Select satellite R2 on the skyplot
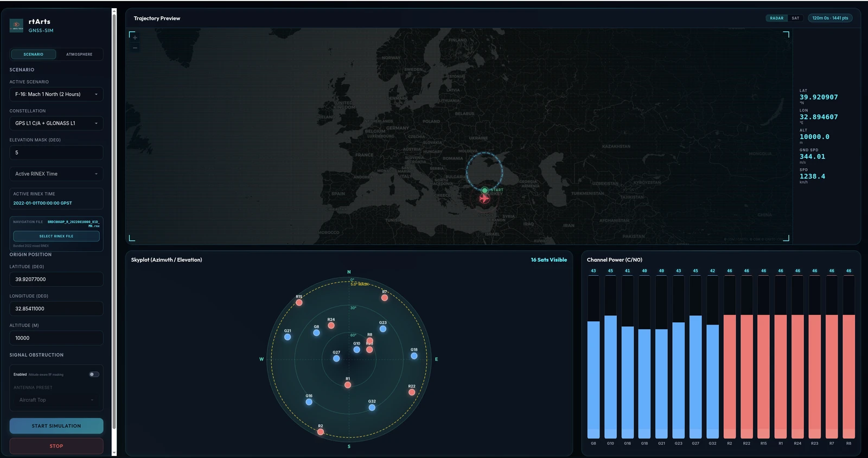 [x=321, y=432]
